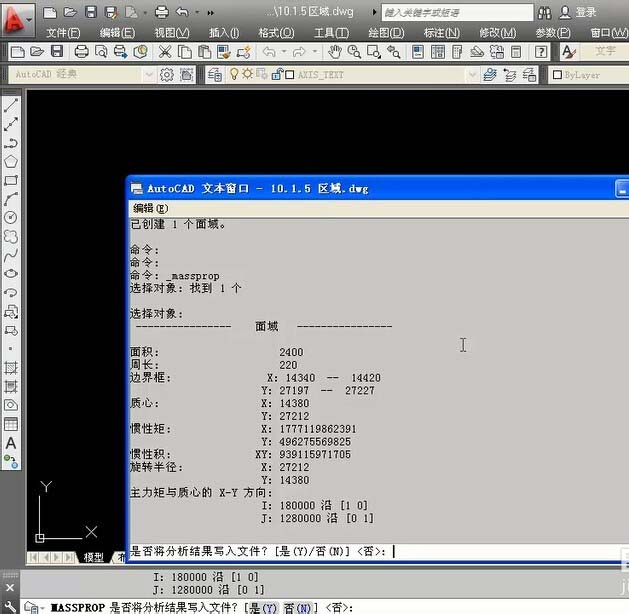Open the 插入(I) menu
This screenshot has width=629, height=614.
click(224, 33)
